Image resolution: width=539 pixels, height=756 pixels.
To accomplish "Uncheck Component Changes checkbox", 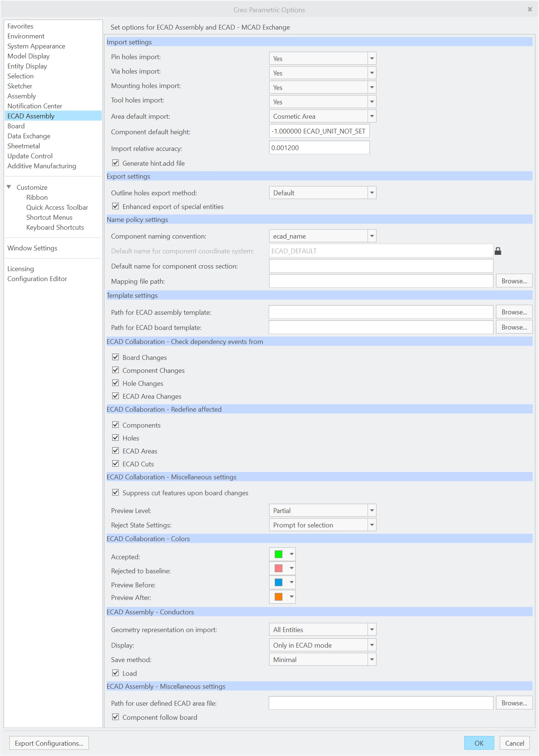I will [115, 370].
